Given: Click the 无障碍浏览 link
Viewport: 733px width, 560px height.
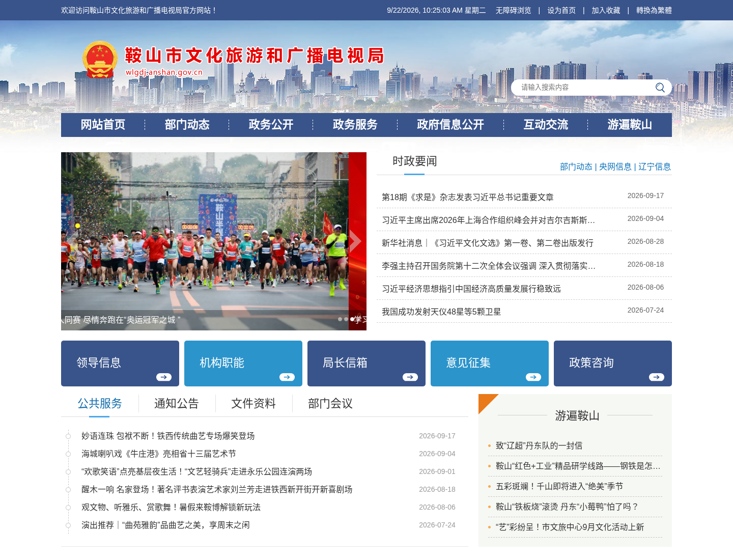Looking at the screenshot, I should (513, 10).
